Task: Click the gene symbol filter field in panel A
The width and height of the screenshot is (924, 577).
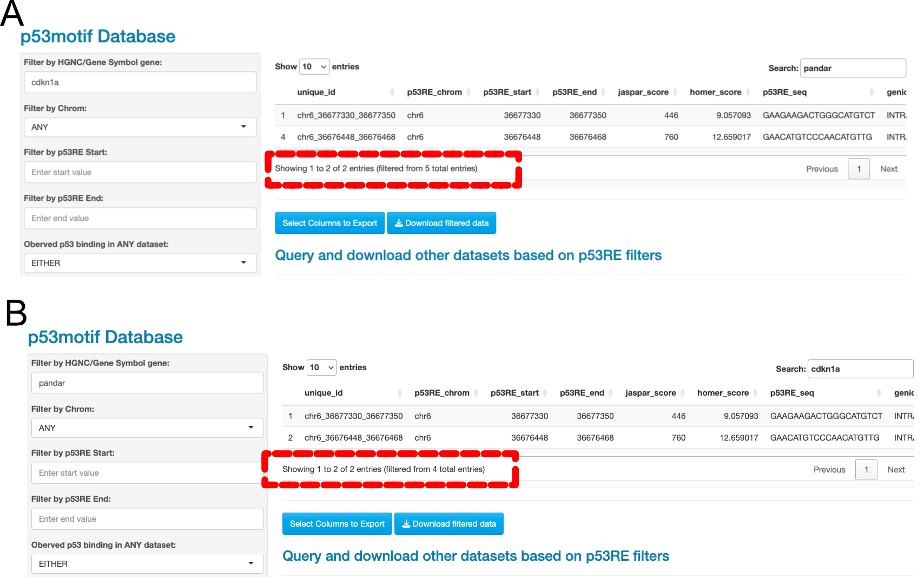Action: coord(140,82)
